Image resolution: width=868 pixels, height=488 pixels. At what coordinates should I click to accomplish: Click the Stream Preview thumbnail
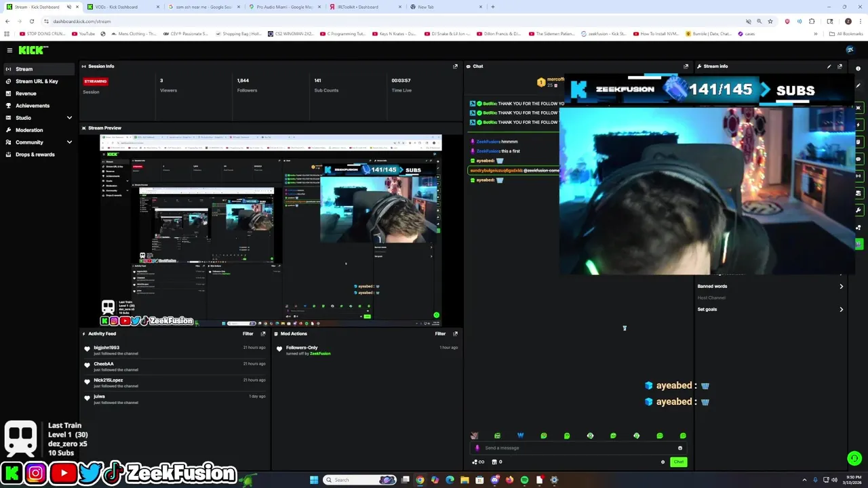pos(271,230)
